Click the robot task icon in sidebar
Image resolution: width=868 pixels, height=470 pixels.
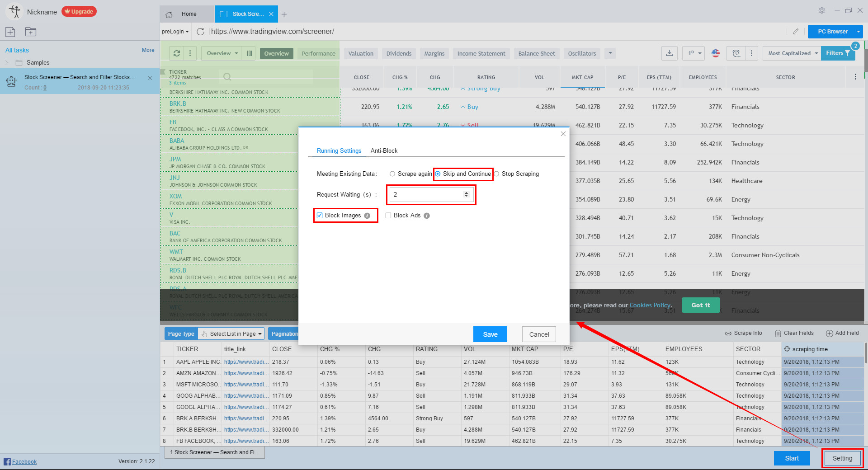click(x=11, y=81)
